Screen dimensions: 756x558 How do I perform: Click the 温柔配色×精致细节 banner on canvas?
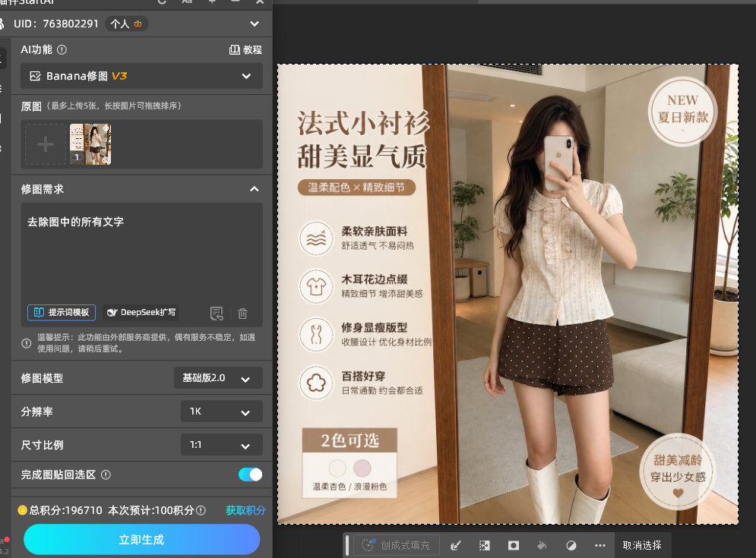[357, 188]
